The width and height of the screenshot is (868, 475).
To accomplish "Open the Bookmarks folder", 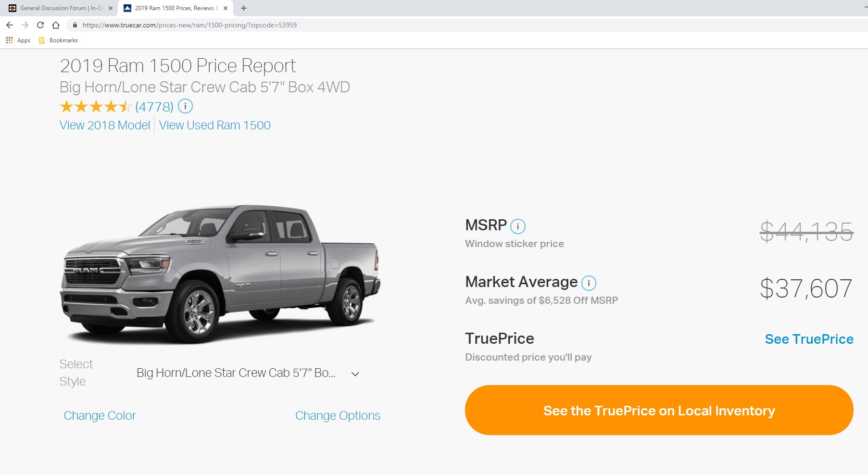I will coord(58,40).
